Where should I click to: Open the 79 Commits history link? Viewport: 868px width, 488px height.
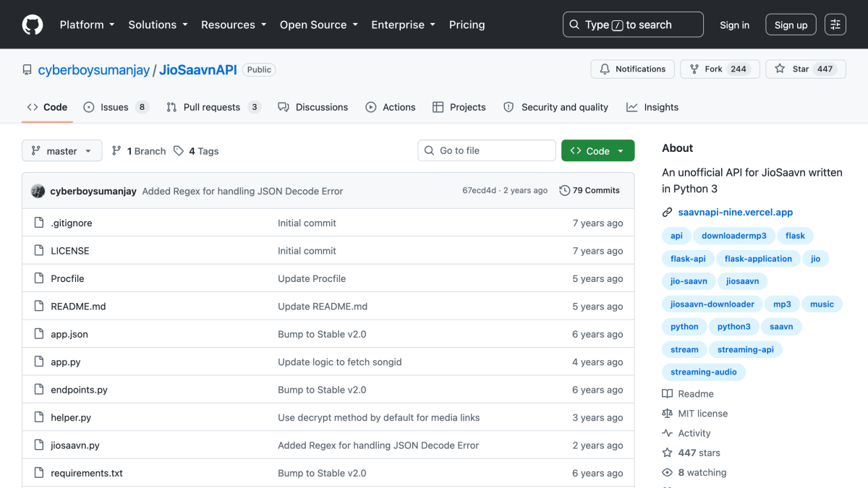pyautogui.click(x=590, y=191)
